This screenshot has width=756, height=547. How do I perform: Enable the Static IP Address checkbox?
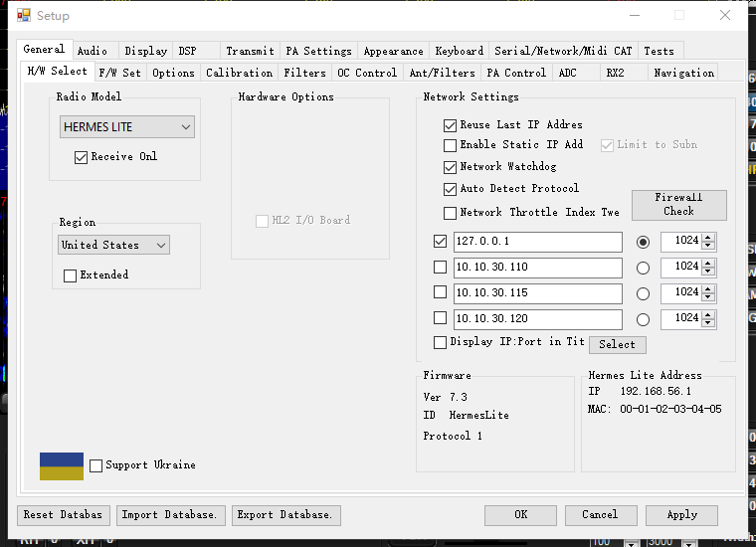[x=451, y=145]
